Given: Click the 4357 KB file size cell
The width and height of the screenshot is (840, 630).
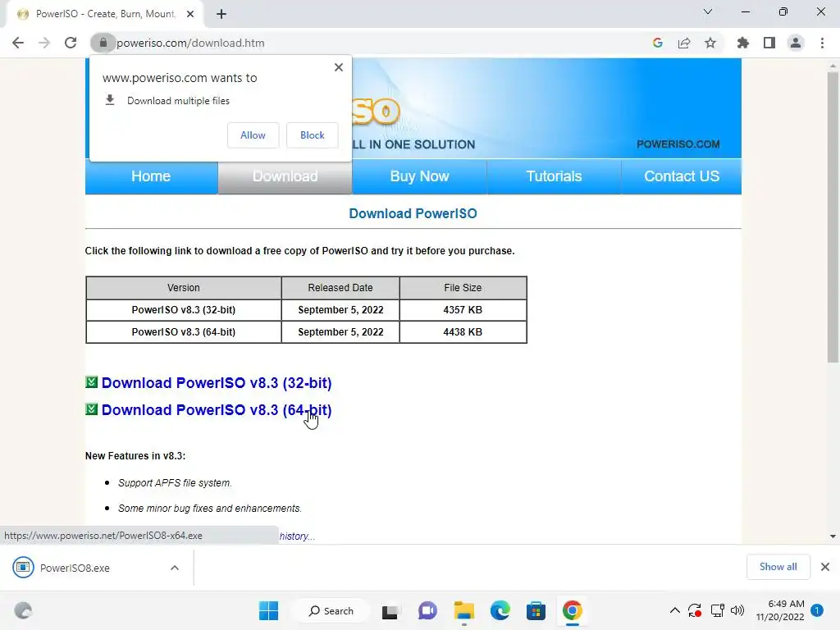Looking at the screenshot, I should click(x=463, y=309).
